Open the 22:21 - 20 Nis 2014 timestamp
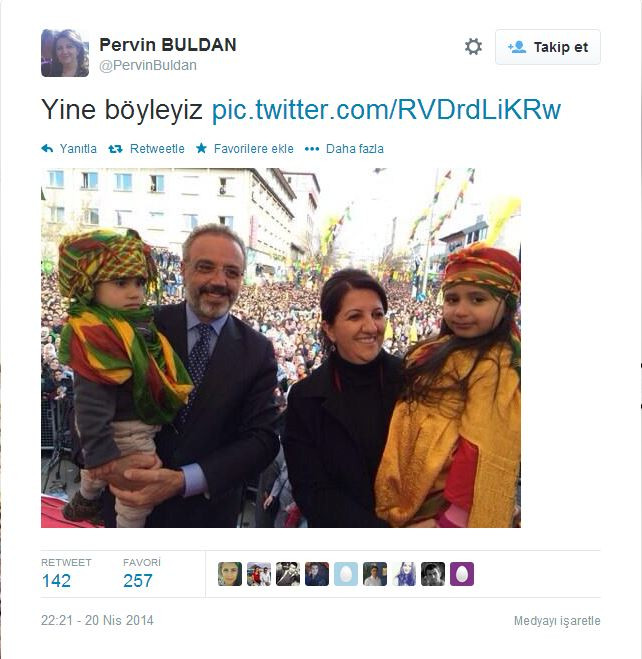Screen dimensions: 642x659 click(x=97, y=620)
